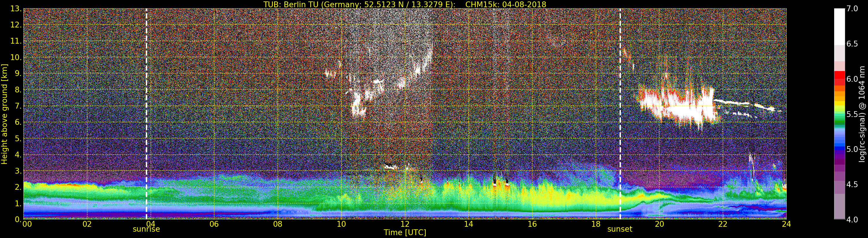
Task: Click the x-axis tick label '02'
Action: click(87, 224)
